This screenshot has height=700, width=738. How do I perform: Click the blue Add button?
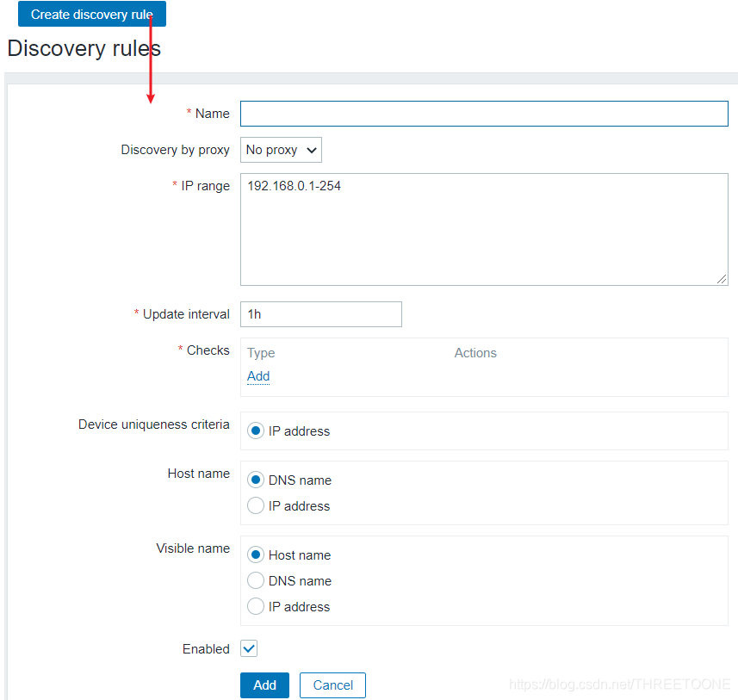pos(264,685)
